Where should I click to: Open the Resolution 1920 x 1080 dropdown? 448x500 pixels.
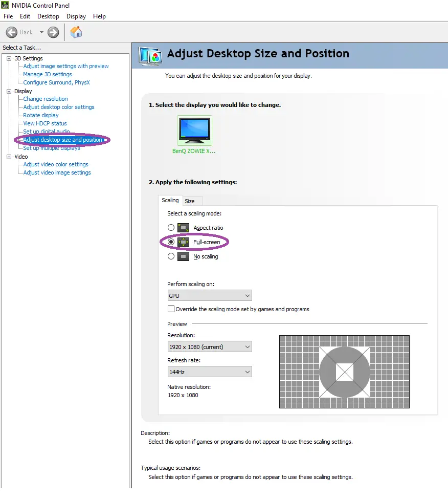210,346
